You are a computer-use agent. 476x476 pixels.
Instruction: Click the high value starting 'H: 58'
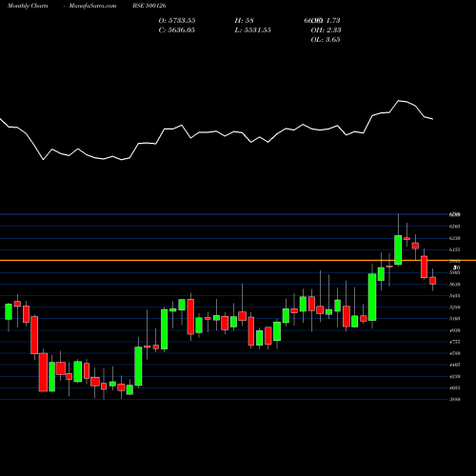pos(244,21)
